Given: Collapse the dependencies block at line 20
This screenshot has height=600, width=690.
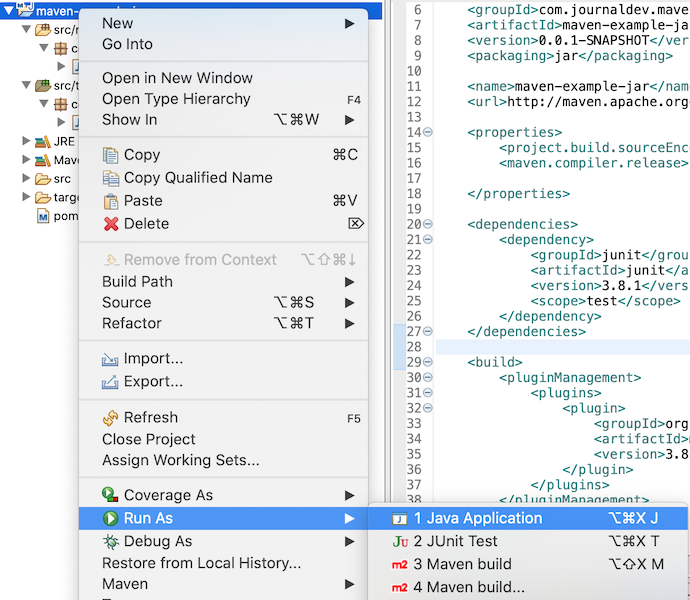Looking at the screenshot, I should tap(428, 224).
